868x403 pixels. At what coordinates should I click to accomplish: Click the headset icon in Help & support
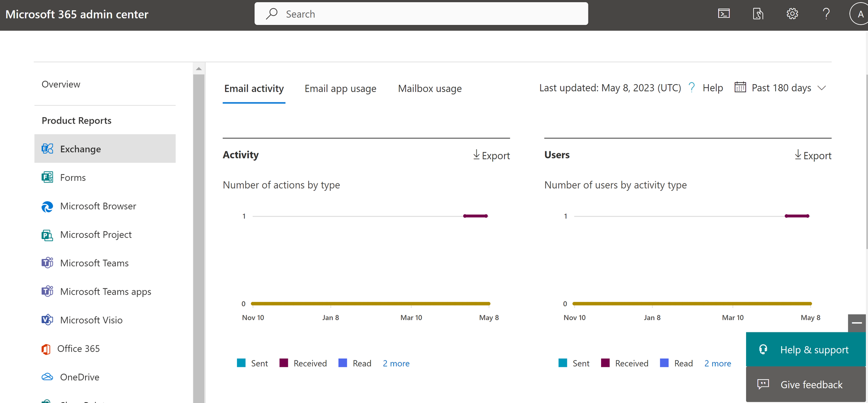point(763,349)
